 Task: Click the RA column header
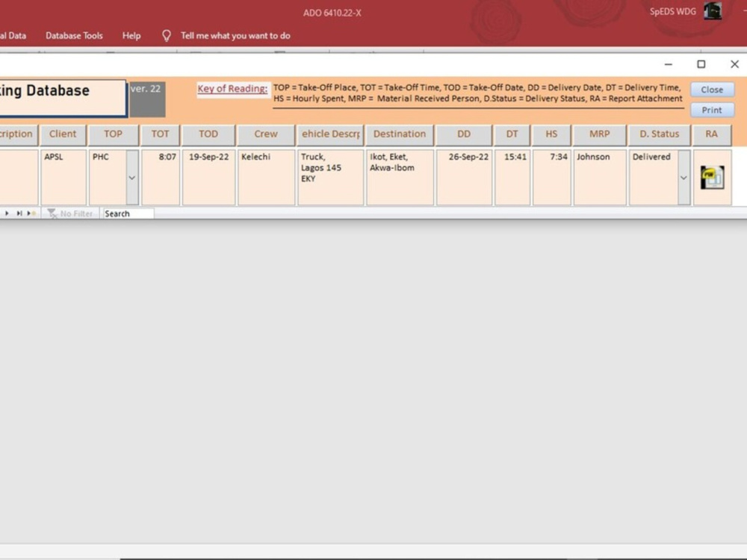712,134
